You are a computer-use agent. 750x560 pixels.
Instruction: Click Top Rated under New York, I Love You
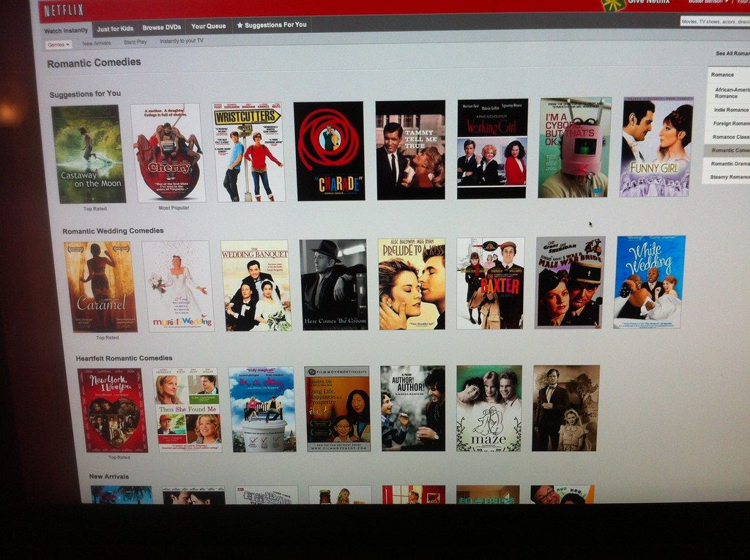(x=119, y=458)
